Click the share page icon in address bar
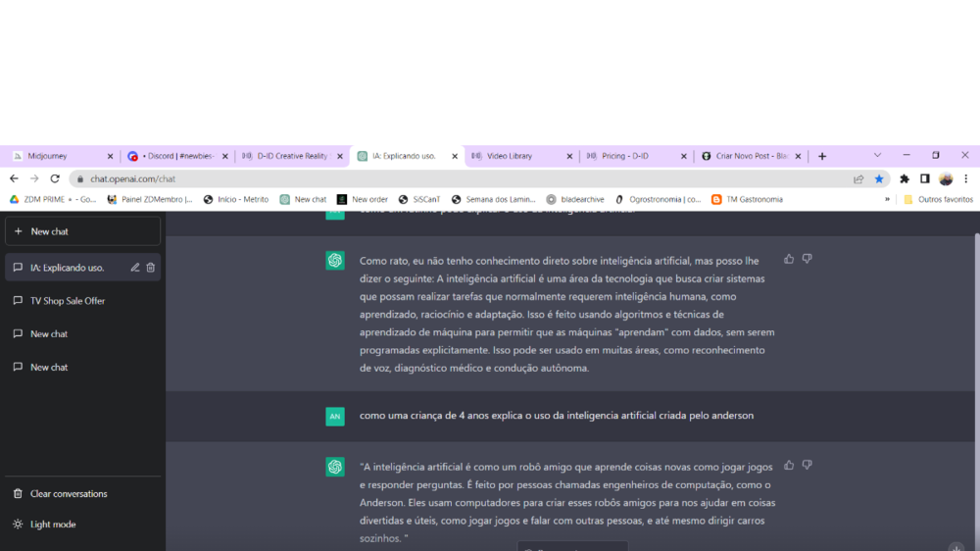This screenshot has width=980, height=551. coord(858,178)
